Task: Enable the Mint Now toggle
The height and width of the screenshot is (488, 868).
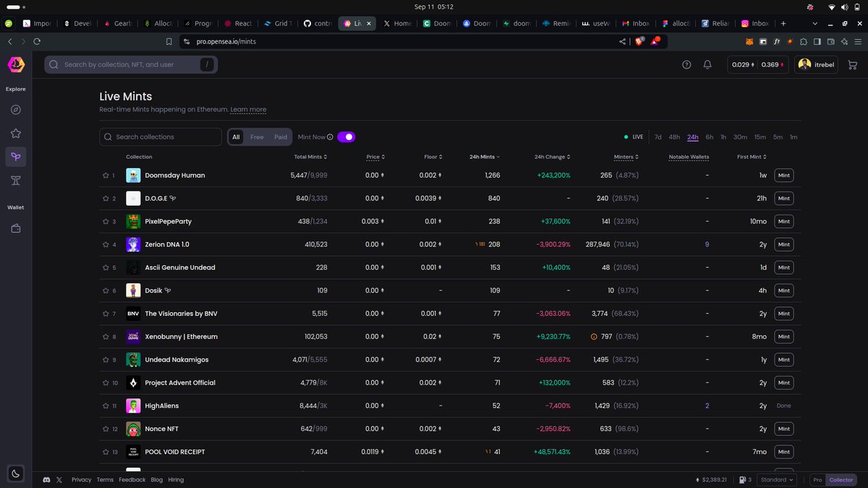Action: 346,137
